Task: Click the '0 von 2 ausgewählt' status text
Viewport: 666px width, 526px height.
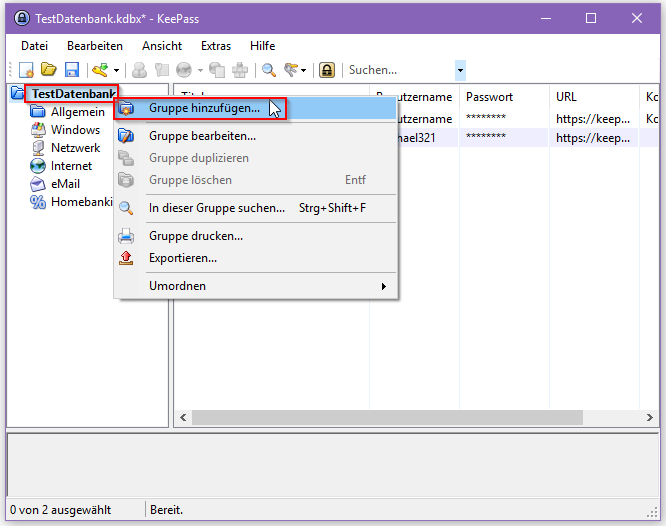Action: click(61, 510)
